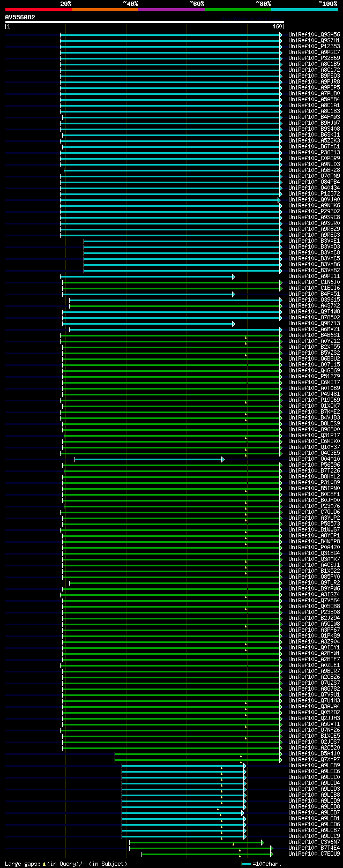Viewport: 343px width, 868px height.
Task: Select label UniRef100_A9REG3
Action: click(x=314, y=235)
